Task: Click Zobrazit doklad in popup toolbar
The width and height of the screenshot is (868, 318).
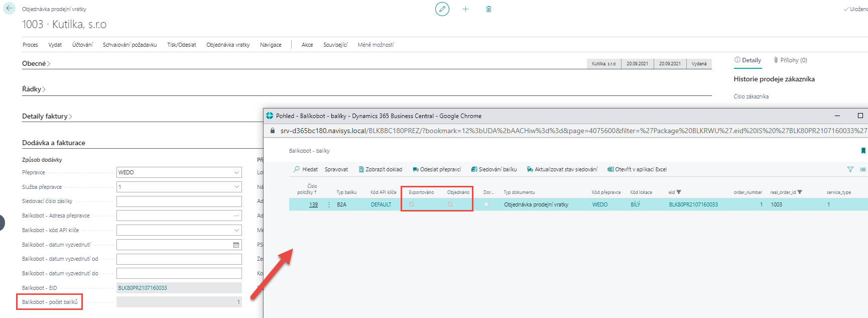Action: [380, 169]
